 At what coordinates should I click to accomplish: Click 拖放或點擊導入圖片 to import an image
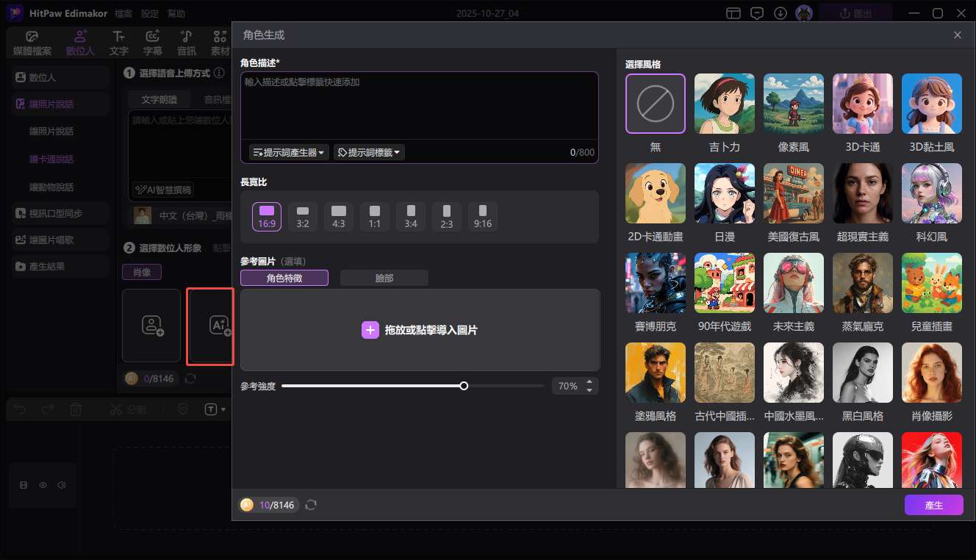(x=420, y=329)
